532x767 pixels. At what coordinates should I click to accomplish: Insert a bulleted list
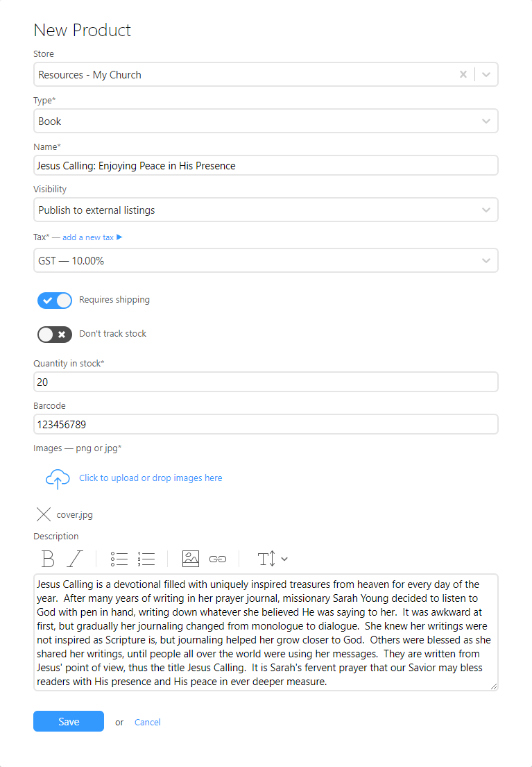coord(119,559)
